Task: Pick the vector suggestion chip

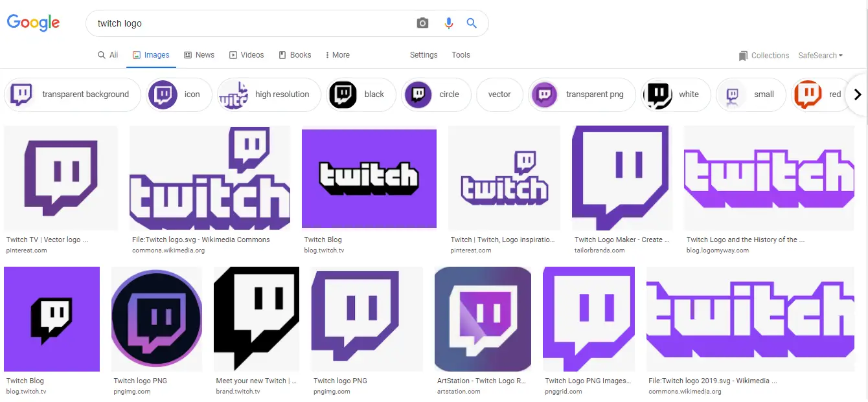Action: coord(499,95)
